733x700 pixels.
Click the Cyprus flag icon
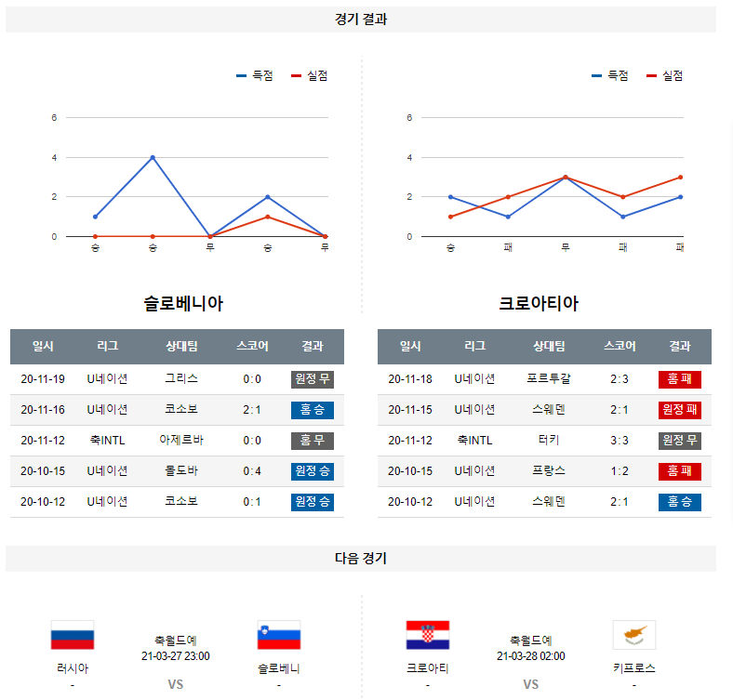coord(634,636)
